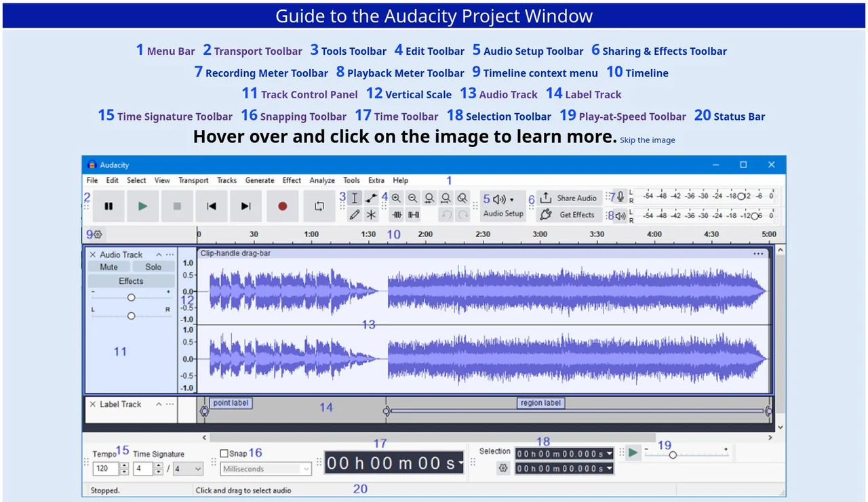Click Fit Selection to Width icon
Viewport: 868px width, 502px height.
tap(429, 198)
